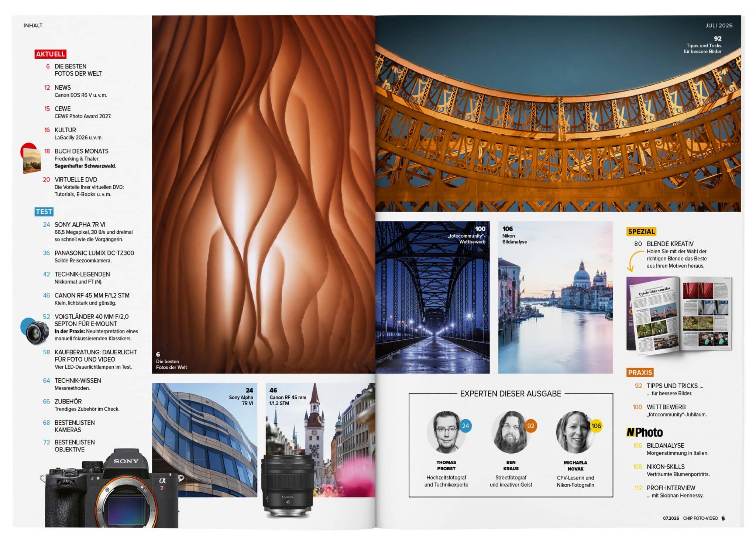Image resolution: width=756 pixels, height=543 pixels.
Task: Open the open-magazine preview under Blende Kreativ
Action: point(679,315)
